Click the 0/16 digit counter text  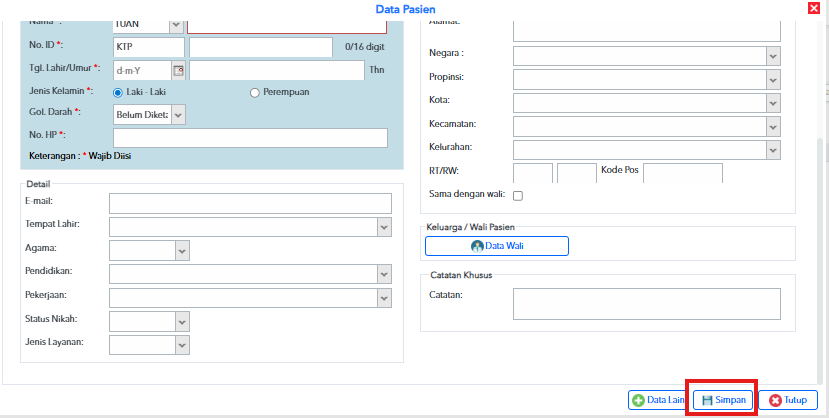[x=365, y=47]
